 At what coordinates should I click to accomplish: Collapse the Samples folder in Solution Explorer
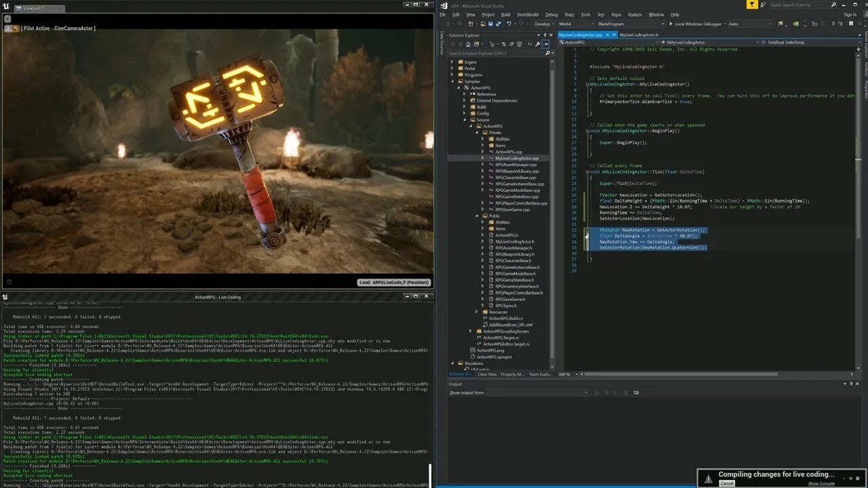point(452,81)
